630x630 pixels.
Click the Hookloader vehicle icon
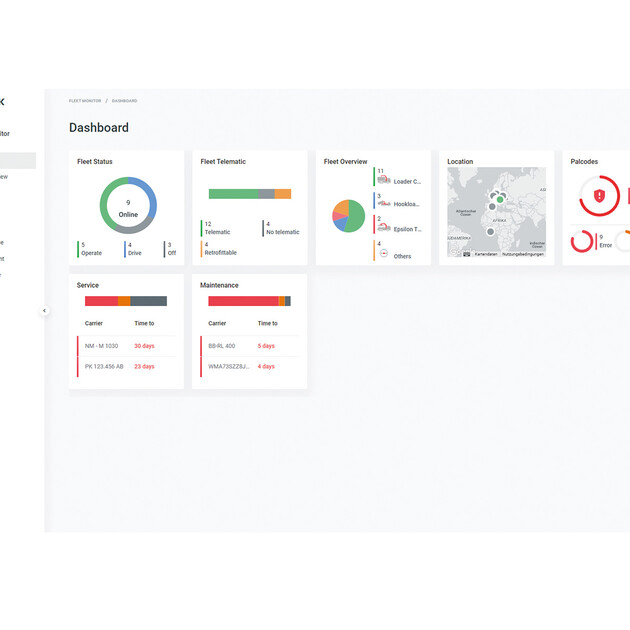click(384, 201)
